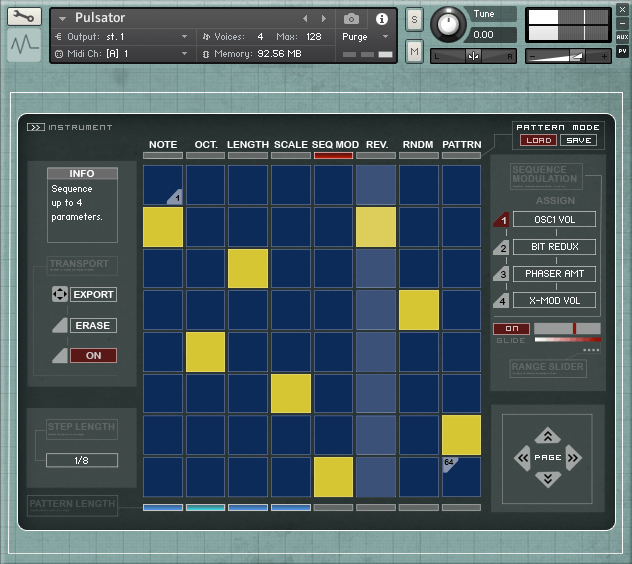Click the wrench edit icon
Viewport: 632px width, 564px height.
coord(24,17)
